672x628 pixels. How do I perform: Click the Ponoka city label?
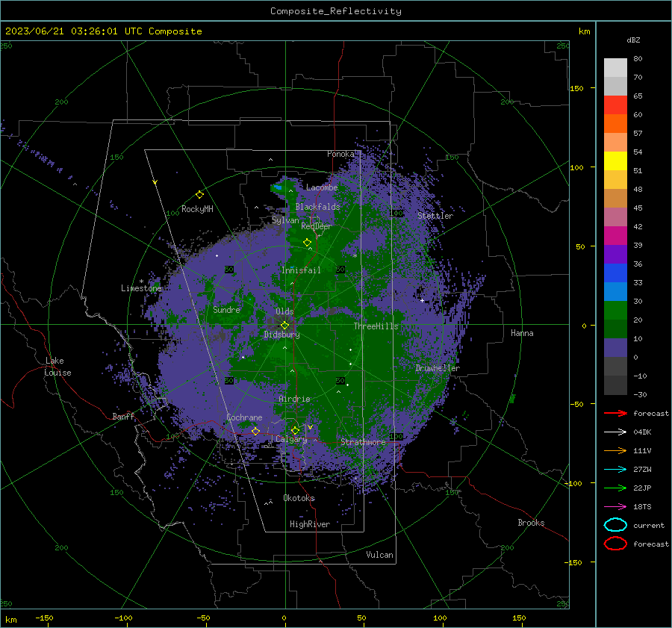[x=340, y=154]
